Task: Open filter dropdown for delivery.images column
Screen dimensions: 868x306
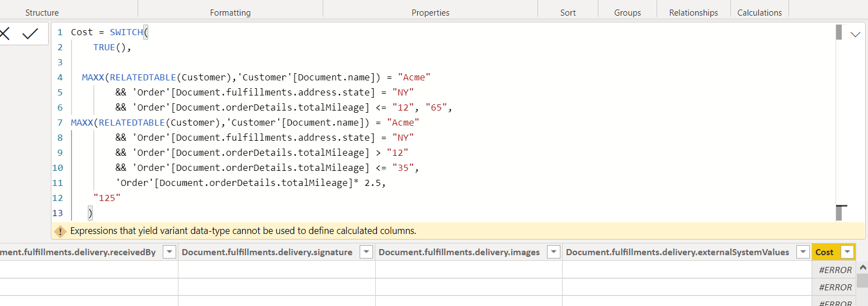Action: (554, 252)
